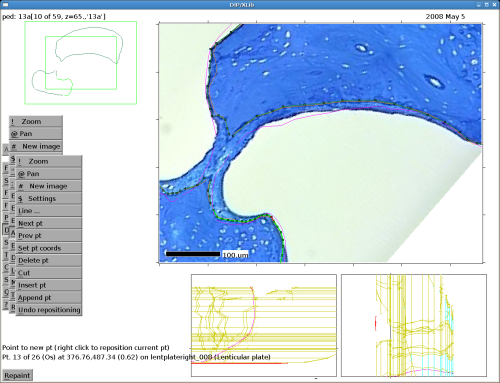The height and width of the screenshot is (383, 500).
Task: Select Prev pt in the menu
Action: (49, 235)
